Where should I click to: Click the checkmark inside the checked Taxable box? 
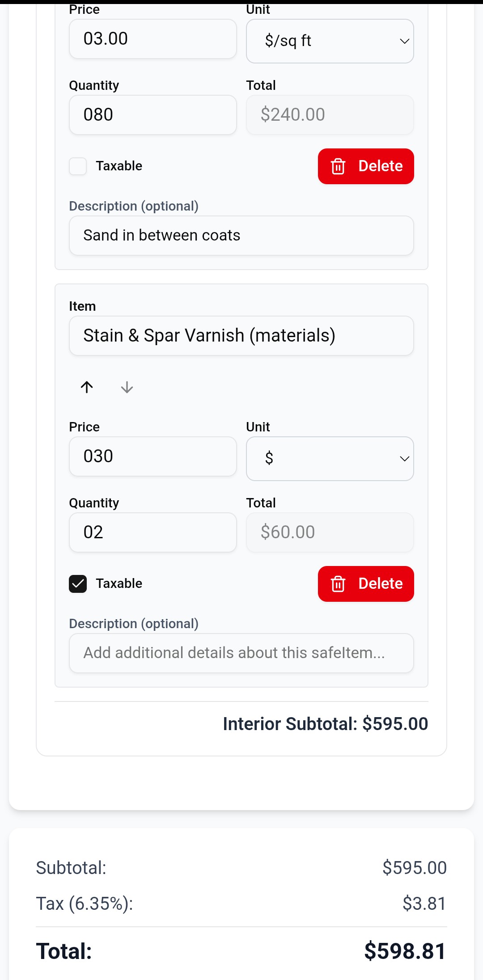coord(78,583)
